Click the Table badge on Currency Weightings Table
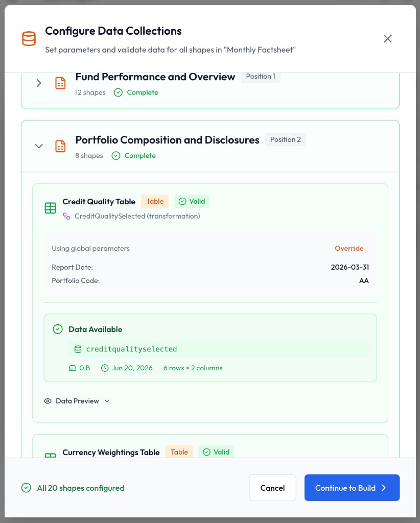The image size is (420, 523). click(x=179, y=452)
